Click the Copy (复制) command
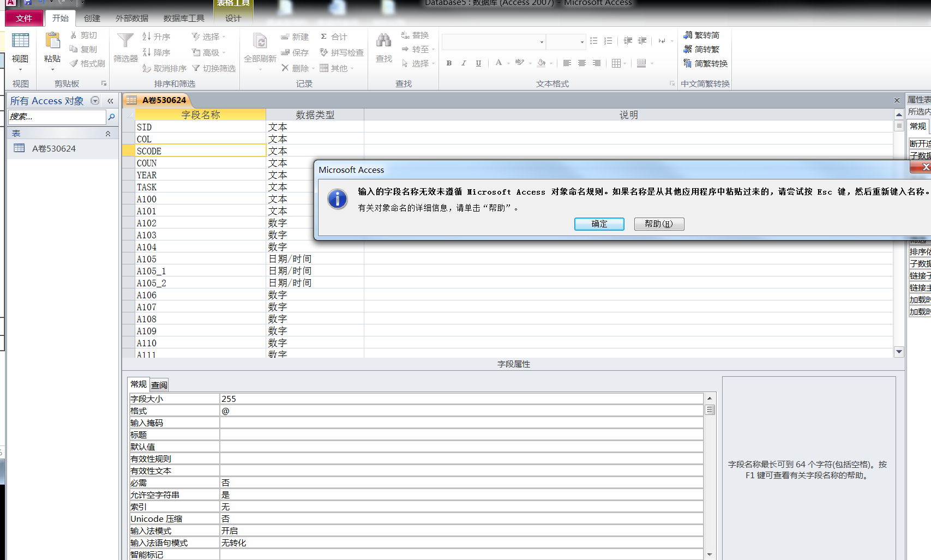This screenshot has height=560, width=931. coord(83,49)
